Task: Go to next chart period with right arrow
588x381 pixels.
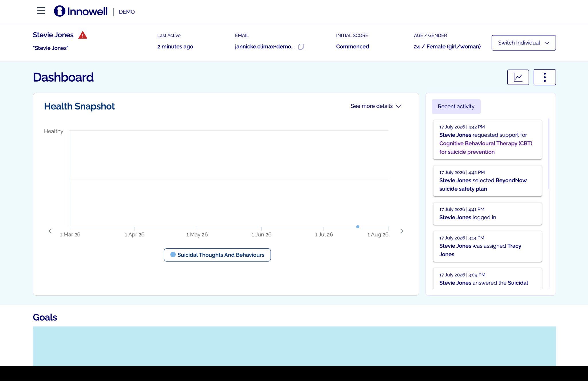Action: point(402,231)
